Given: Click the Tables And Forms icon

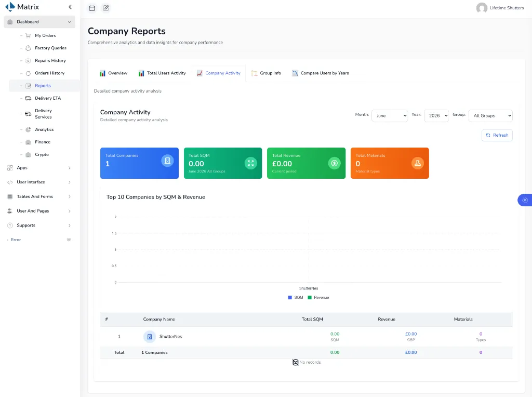Looking at the screenshot, I should (10, 197).
